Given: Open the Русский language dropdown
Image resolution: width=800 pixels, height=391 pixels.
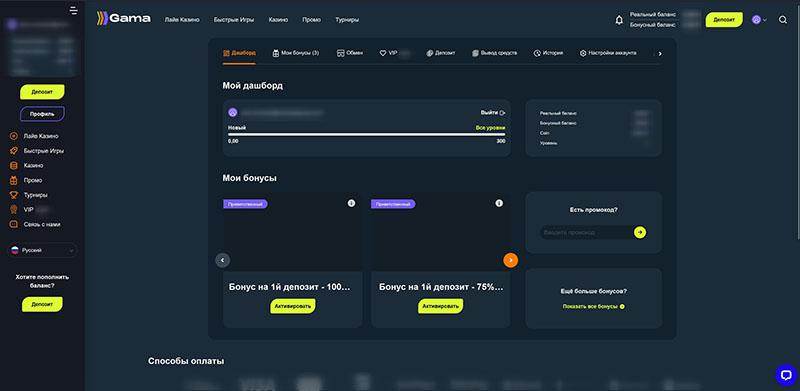Looking at the screenshot, I should (x=43, y=250).
